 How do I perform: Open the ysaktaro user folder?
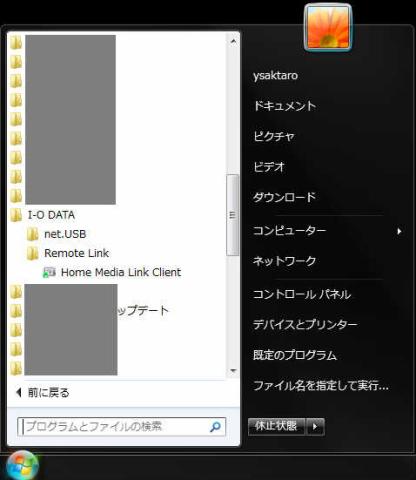(x=275, y=76)
